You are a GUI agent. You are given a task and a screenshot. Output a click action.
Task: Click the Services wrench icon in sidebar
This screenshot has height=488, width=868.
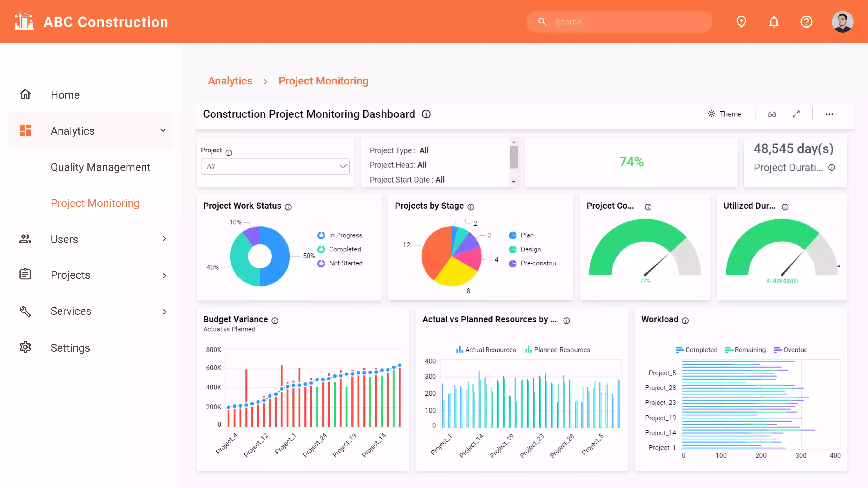click(25, 311)
